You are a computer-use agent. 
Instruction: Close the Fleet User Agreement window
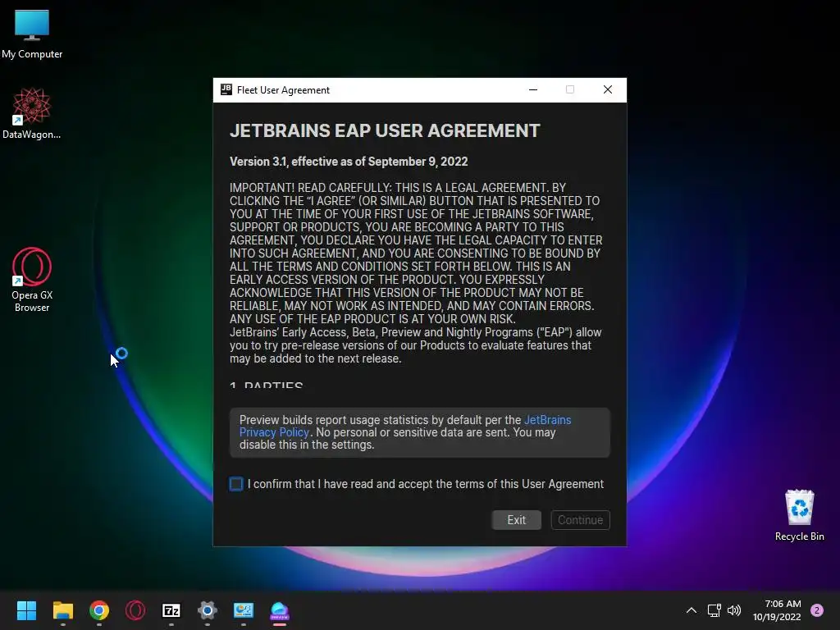pyautogui.click(x=608, y=89)
